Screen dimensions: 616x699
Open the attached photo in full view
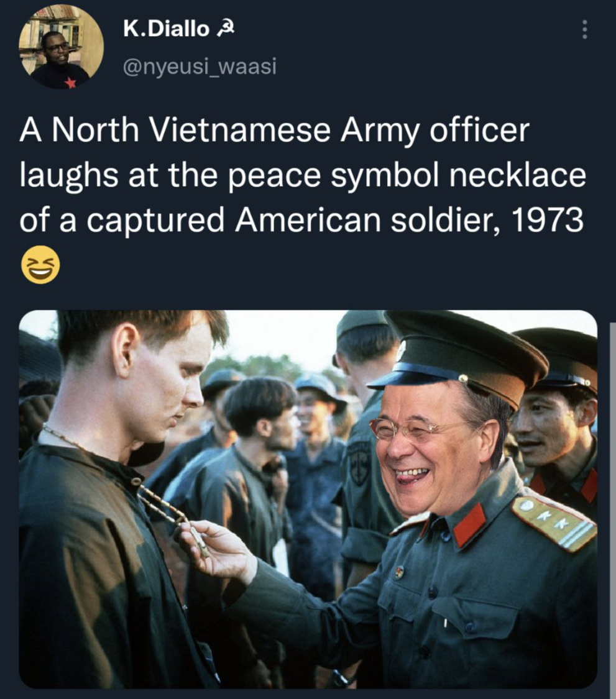click(308, 499)
